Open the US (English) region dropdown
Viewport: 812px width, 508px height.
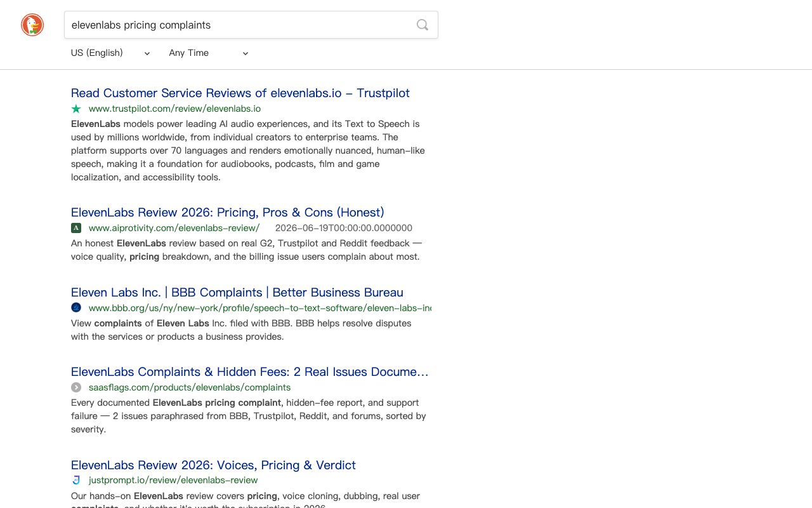(110, 53)
